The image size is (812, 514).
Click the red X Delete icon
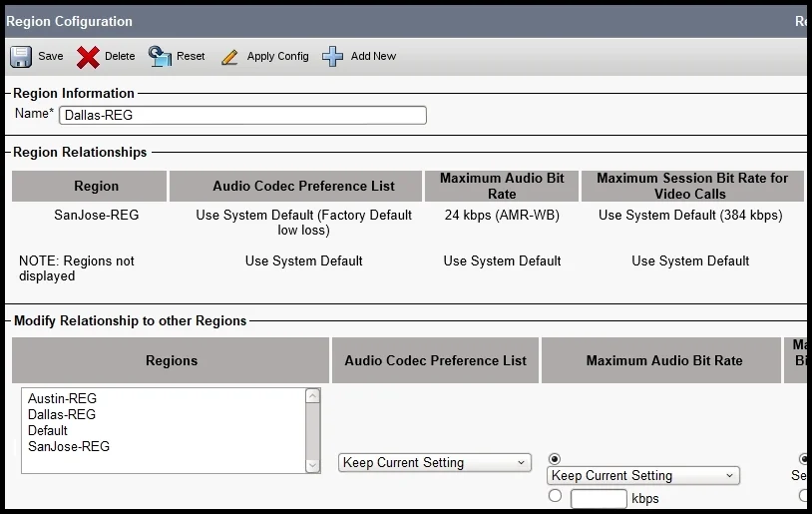pyautogui.click(x=88, y=57)
